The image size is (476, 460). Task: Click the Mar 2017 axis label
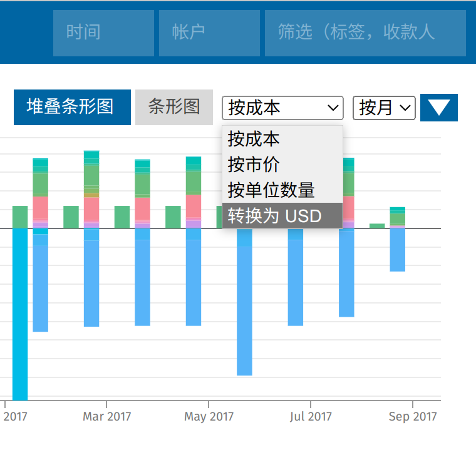[x=106, y=417]
